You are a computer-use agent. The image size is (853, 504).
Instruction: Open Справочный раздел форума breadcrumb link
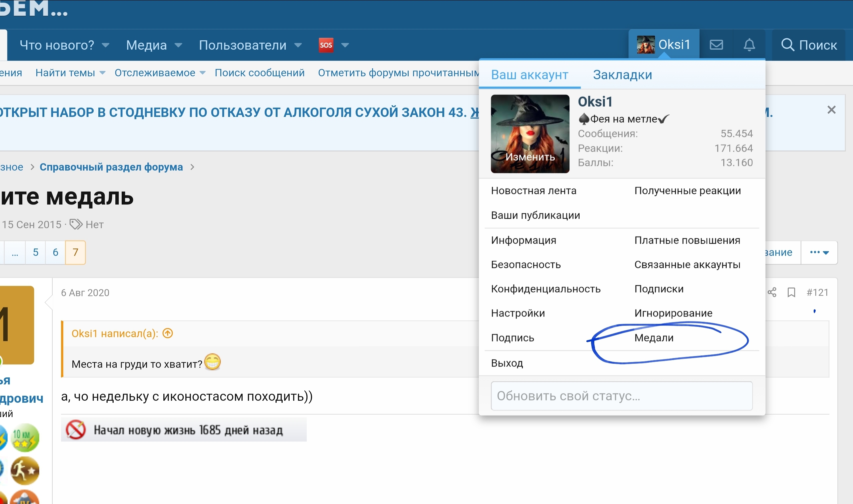111,167
